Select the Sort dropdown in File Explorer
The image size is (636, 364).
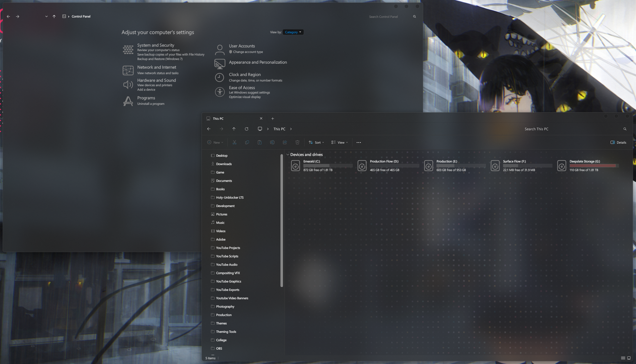pyautogui.click(x=316, y=142)
